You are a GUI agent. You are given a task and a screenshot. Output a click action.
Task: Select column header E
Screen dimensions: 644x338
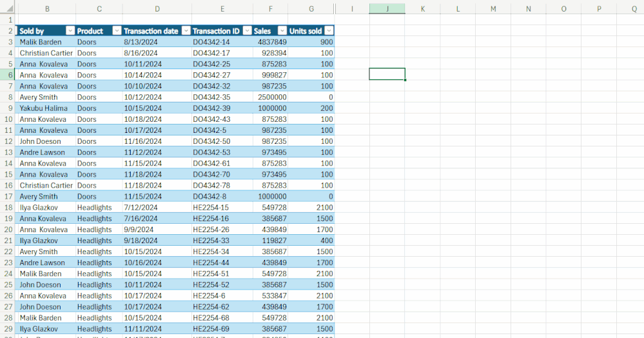222,8
